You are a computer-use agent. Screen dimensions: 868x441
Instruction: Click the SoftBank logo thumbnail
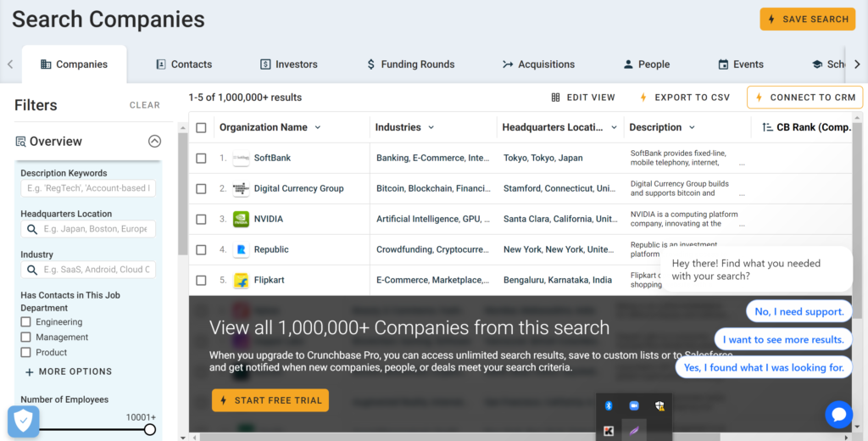click(241, 158)
